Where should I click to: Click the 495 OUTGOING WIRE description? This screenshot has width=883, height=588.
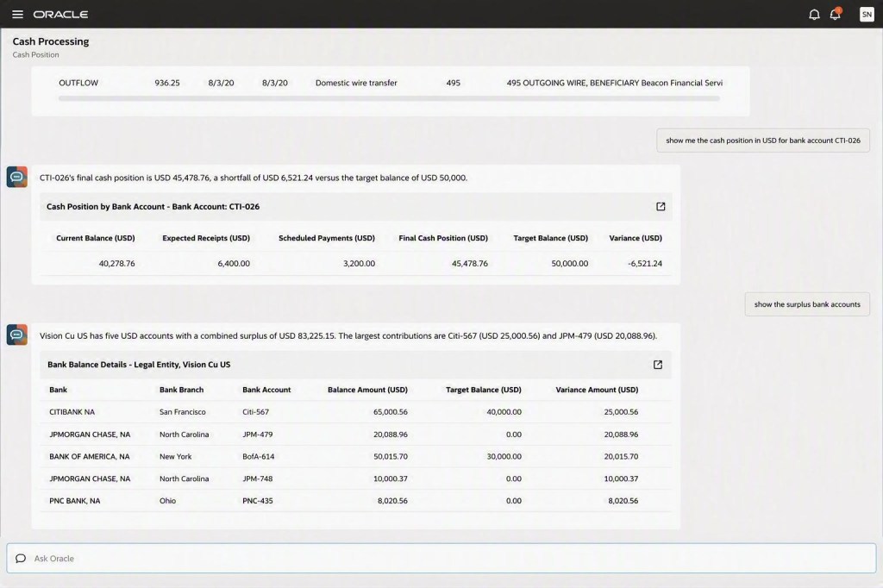coord(614,83)
